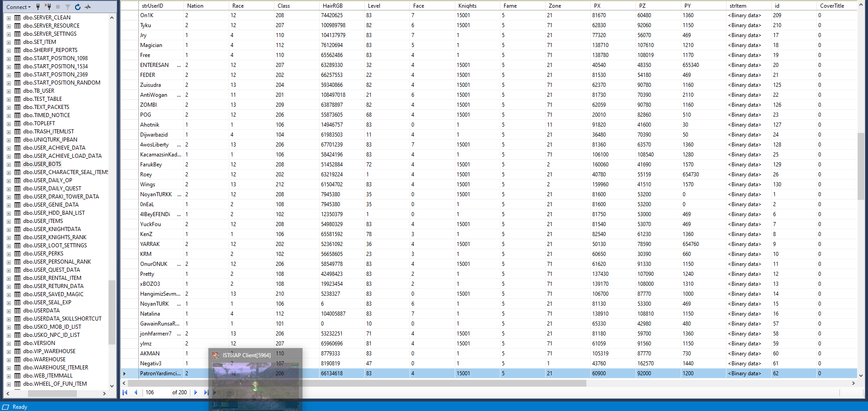868x411 pixels.
Task: Click the strUserID column header
Action: click(x=161, y=6)
